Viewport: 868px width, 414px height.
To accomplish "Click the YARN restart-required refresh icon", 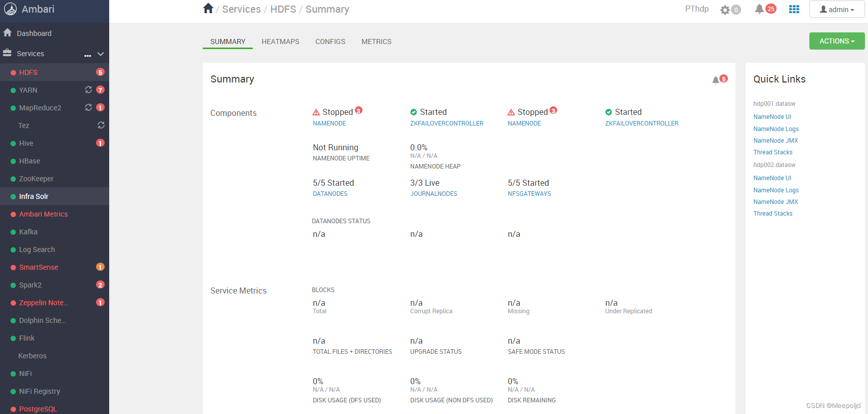I will 88,90.
